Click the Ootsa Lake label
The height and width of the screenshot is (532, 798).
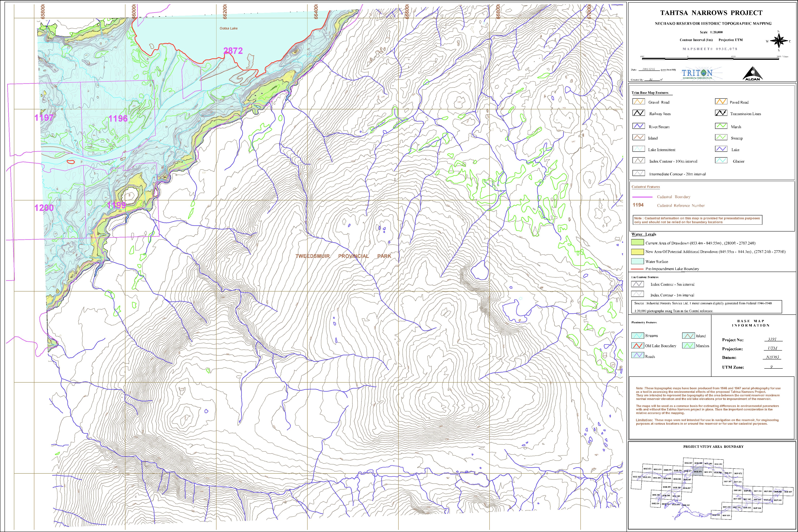(x=228, y=29)
